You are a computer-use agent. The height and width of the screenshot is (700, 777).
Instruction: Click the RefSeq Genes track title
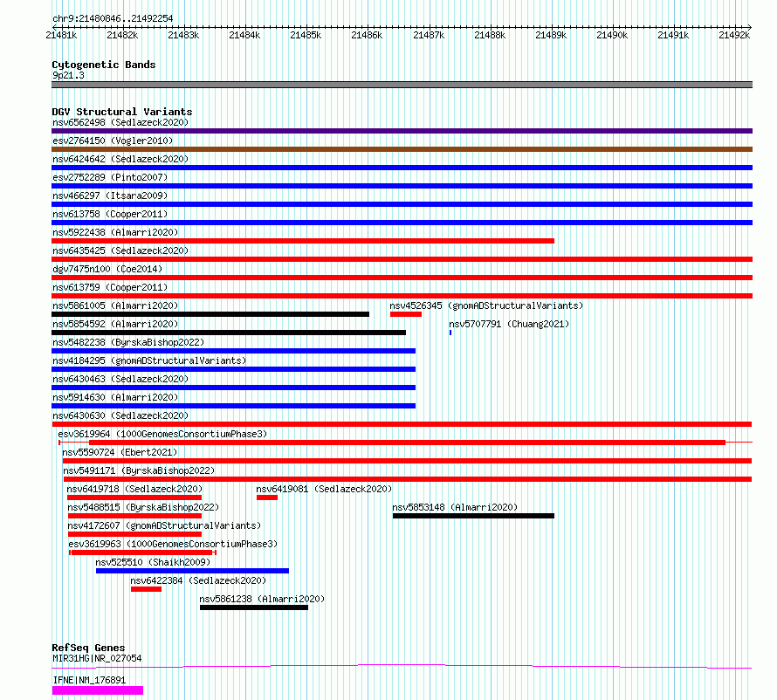[x=88, y=648]
